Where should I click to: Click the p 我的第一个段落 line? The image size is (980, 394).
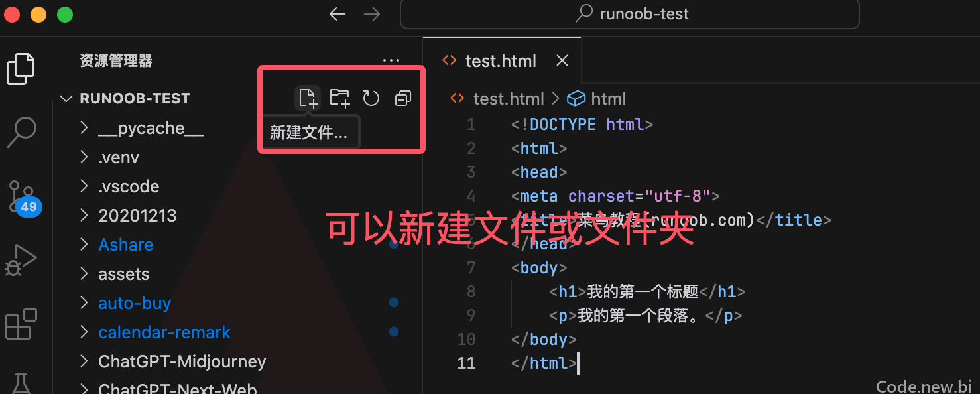(x=645, y=315)
